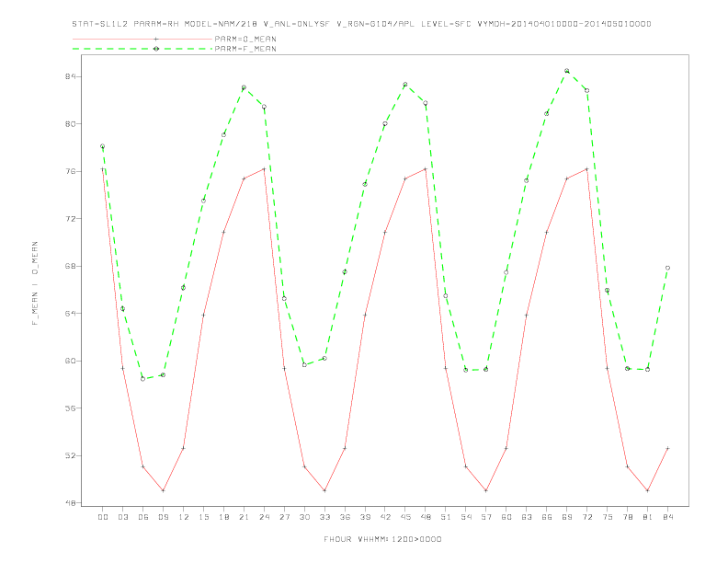The image size is (728, 563).
Task: Select green F_MEAN marker at hour 06
Action: click(143, 379)
